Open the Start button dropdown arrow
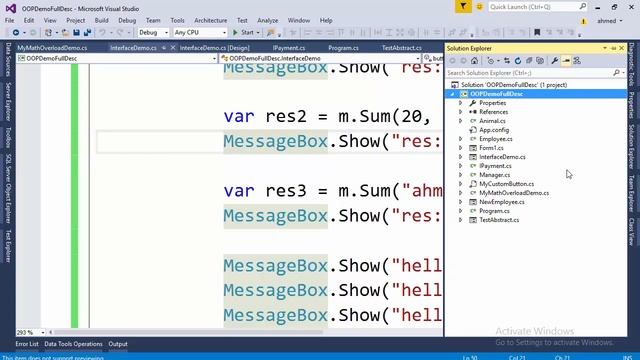The width and height of the screenshot is (640, 360). pyautogui.click(x=258, y=33)
